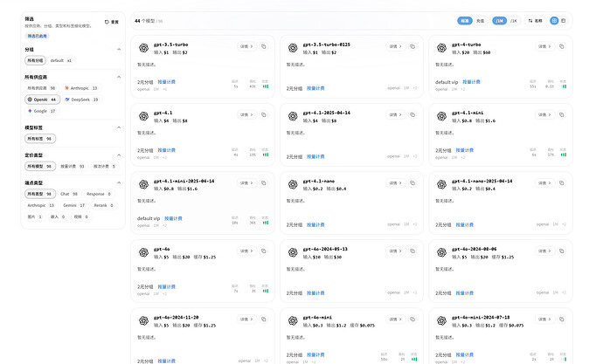Collapse the 所有供应商 section chevron
This screenshot has width=603, height=364.
[119, 77]
